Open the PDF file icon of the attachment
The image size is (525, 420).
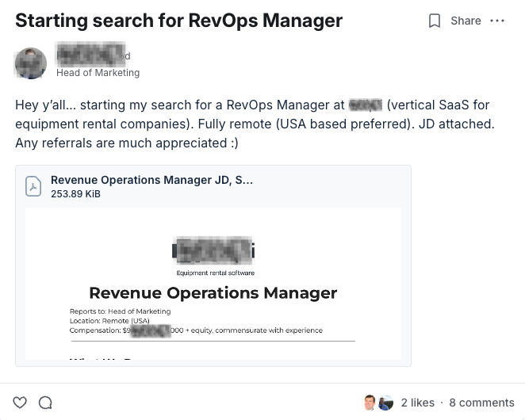point(33,186)
